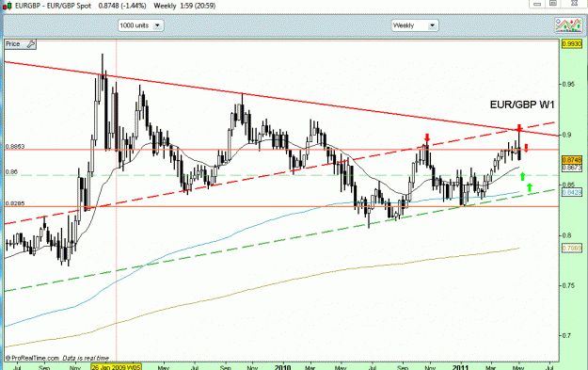Viewport: 588px width, 370px height.
Task: Click the EURGBP candlestick icon in title bar
Action: click(x=8, y=6)
